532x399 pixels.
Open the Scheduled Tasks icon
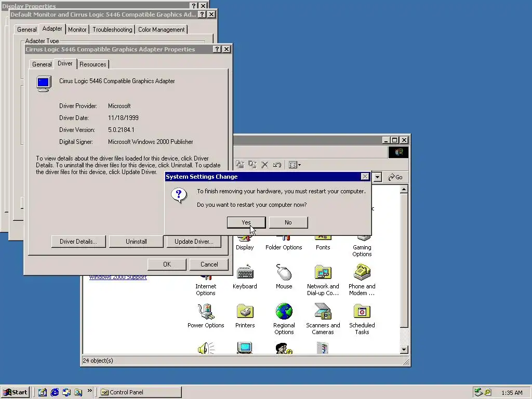(x=362, y=312)
